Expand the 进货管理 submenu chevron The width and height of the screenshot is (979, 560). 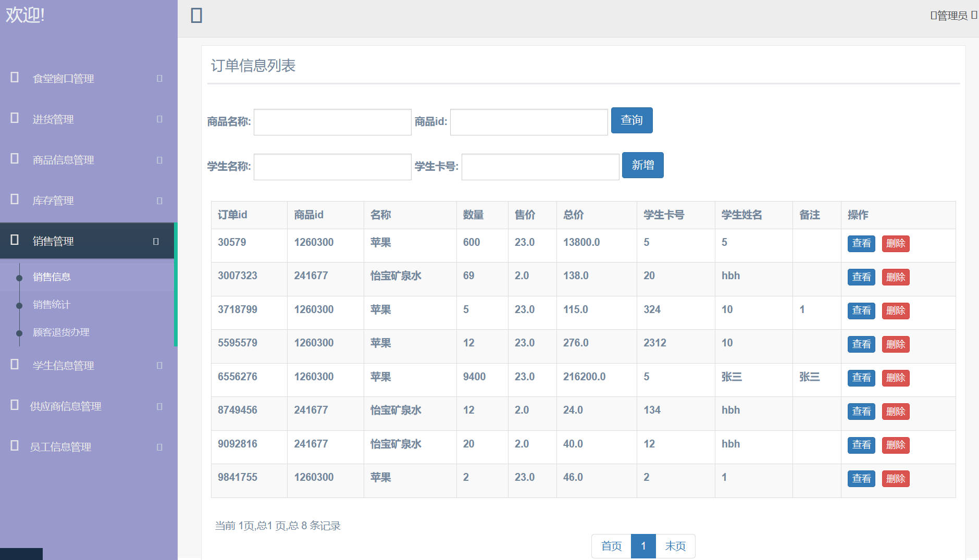click(x=158, y=119)
